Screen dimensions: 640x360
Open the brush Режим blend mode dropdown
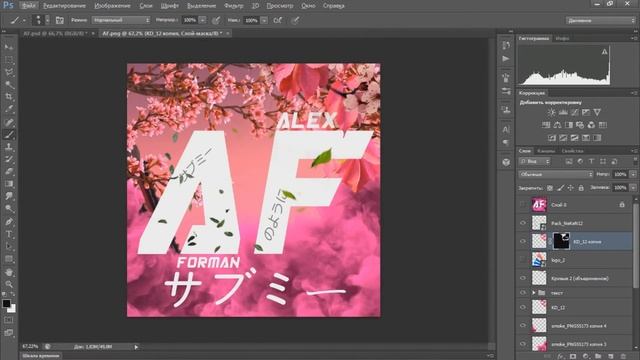click(x=121, y=20)
